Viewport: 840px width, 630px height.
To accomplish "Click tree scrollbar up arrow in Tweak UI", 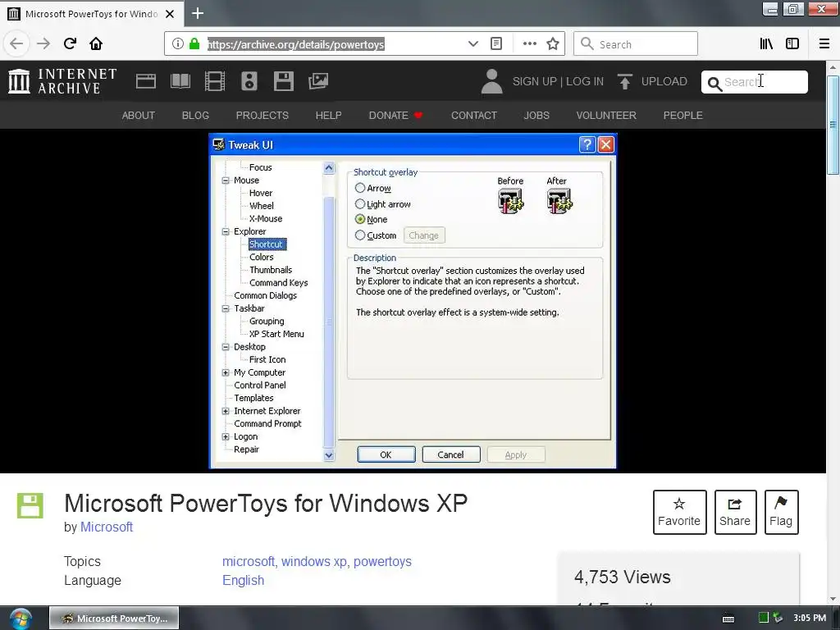I will [329, 168].
